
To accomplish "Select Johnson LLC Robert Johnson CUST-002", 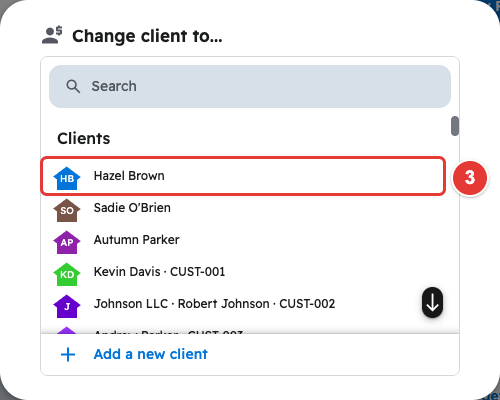I will 243,304.
